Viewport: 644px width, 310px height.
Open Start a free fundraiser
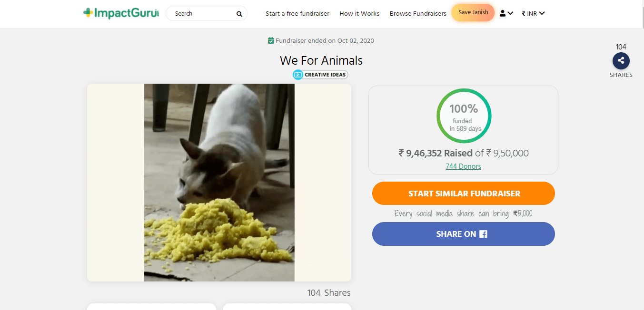pyautogui.click(x=297, y=14)
